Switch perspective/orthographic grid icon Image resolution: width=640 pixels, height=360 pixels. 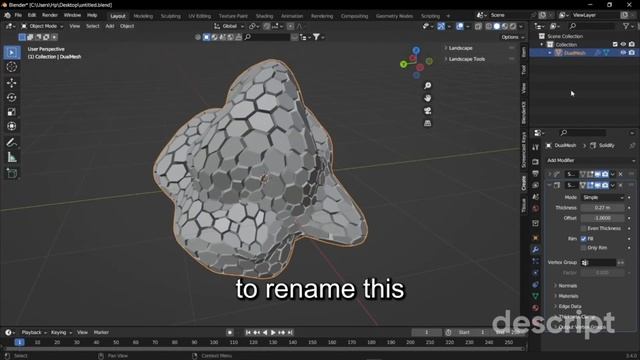pyautogui.click(x=427, y=123)
